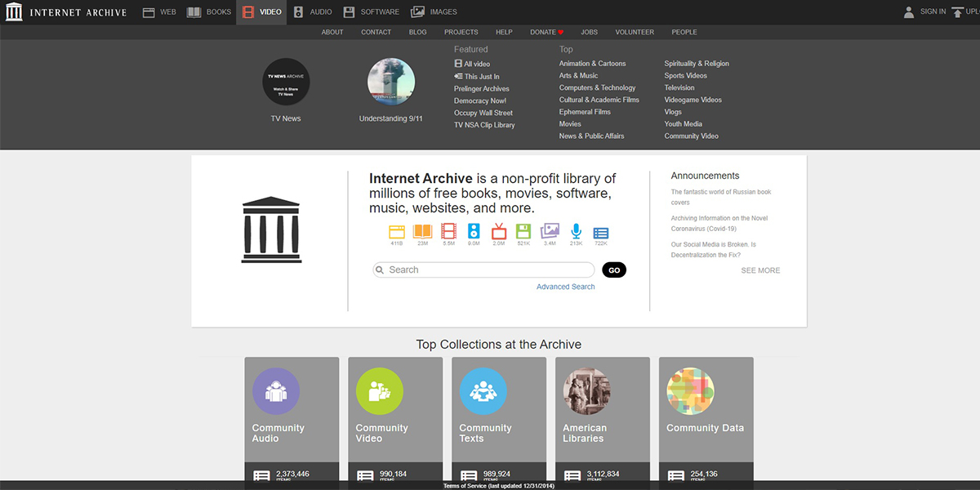Open the American Libraries collection card
The height and width of the screenshot is (490, 980).
603,419
